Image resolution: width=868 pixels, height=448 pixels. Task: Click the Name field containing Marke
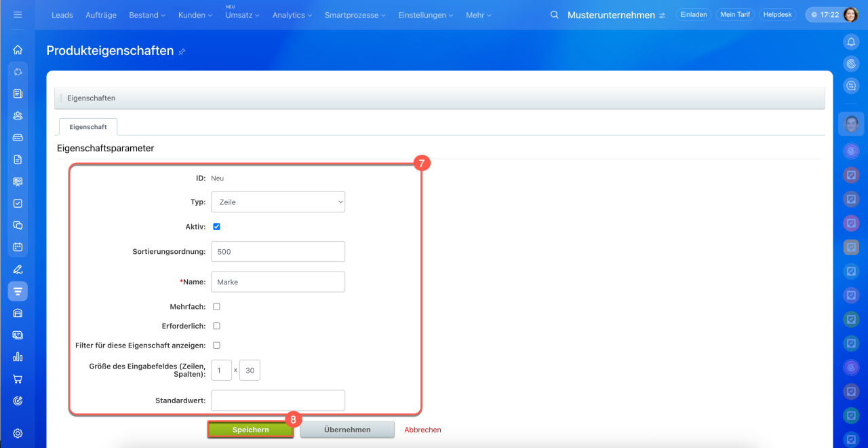point(278,282)
